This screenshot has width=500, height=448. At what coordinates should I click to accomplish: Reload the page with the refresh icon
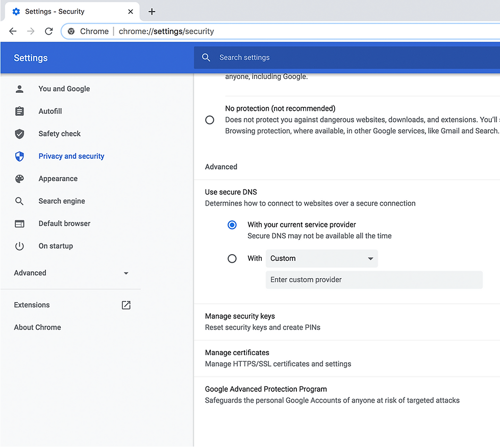[49, 31]
